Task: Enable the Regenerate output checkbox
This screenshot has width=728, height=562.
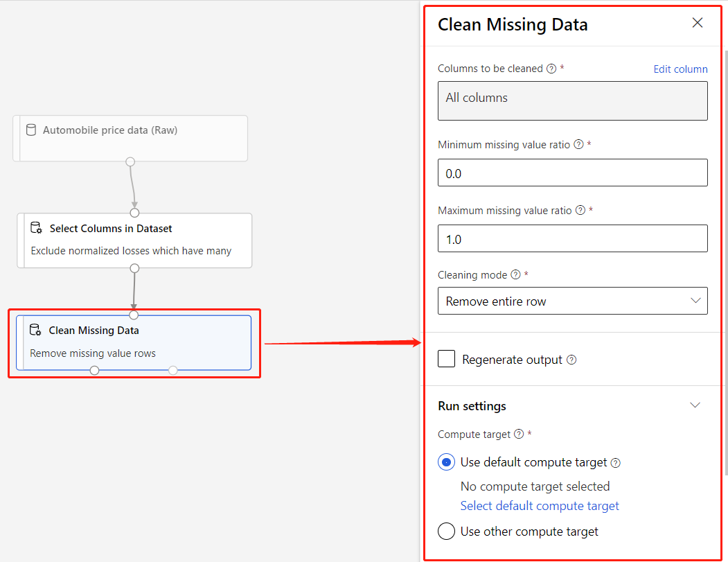Action: (446, 359)
